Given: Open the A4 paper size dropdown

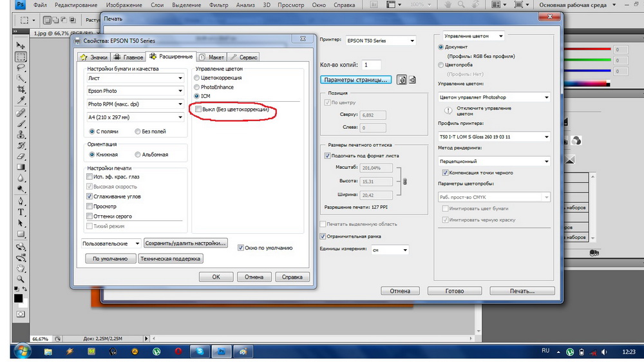Looking at the screenshot, I should click(180, 117).
